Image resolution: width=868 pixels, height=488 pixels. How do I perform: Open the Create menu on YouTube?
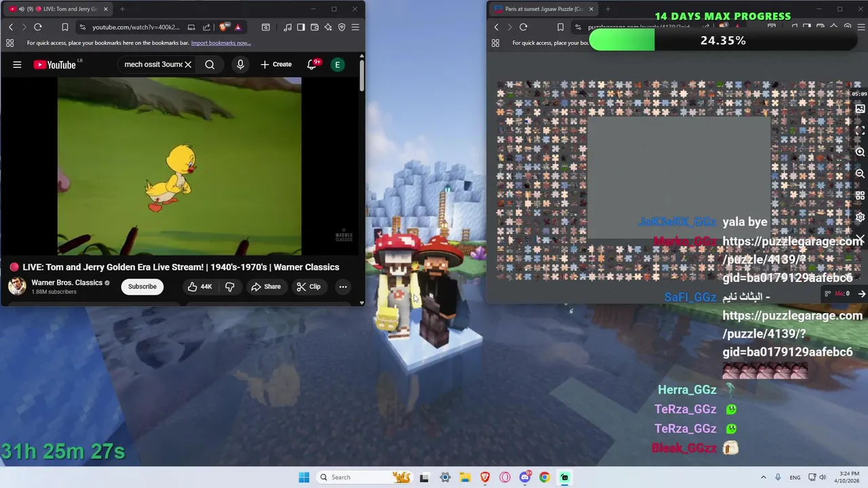click(x=276, y=64)
